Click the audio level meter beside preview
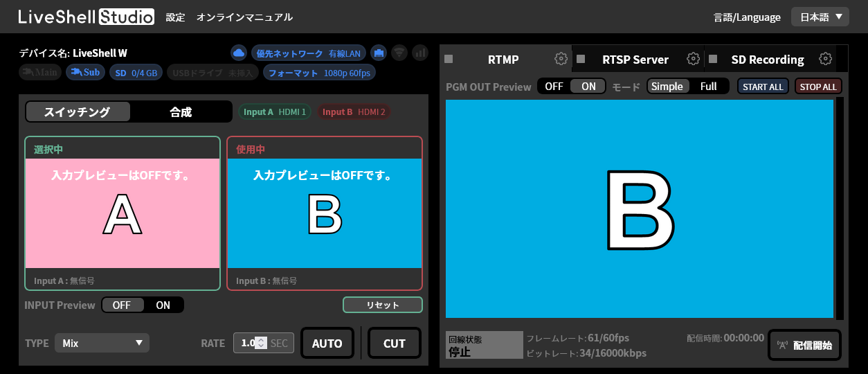868x374 pixels. [840, 208]
